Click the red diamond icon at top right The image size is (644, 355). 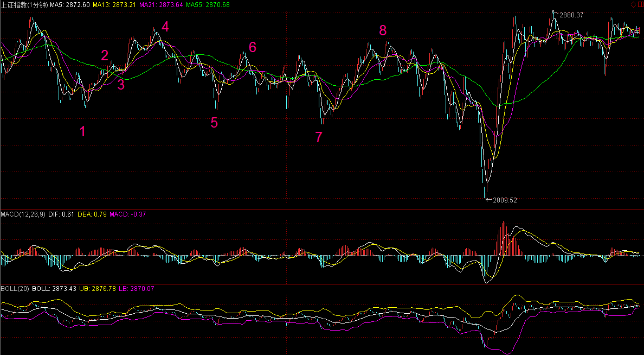tap(633, 4)
